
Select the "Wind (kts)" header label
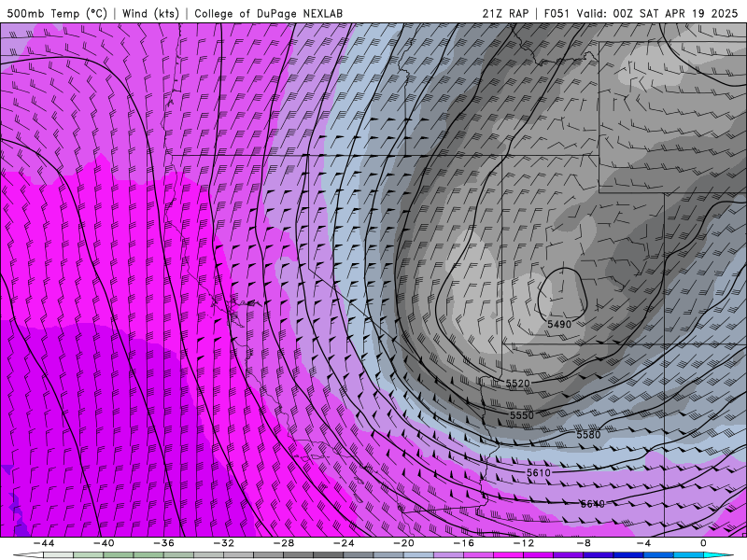[x=150, y=13]
